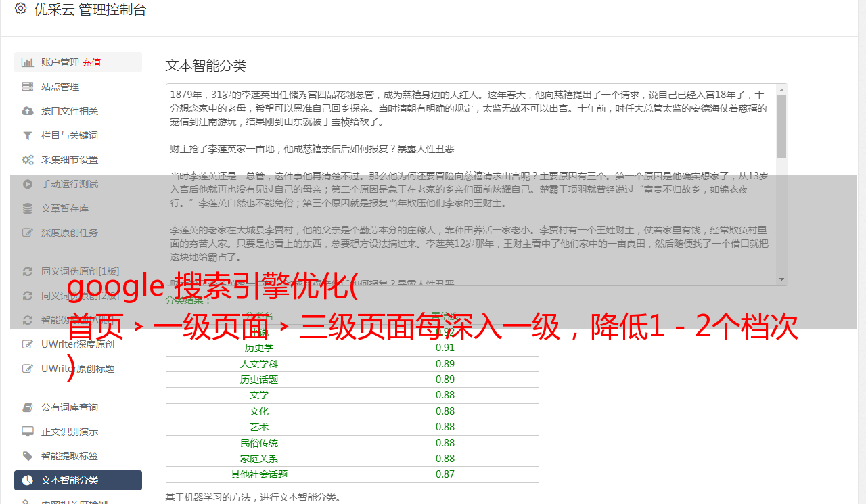Open the UWriter原创标题 menu item
The image size is (866, 504).
tap(78, 369)
